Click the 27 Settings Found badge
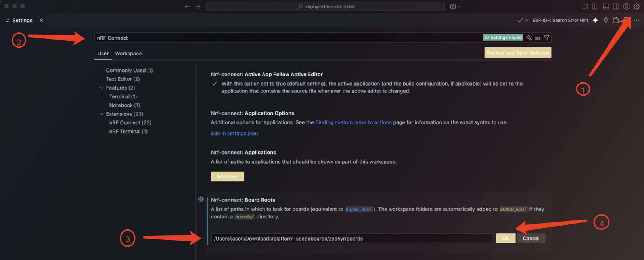 point(502,38)
